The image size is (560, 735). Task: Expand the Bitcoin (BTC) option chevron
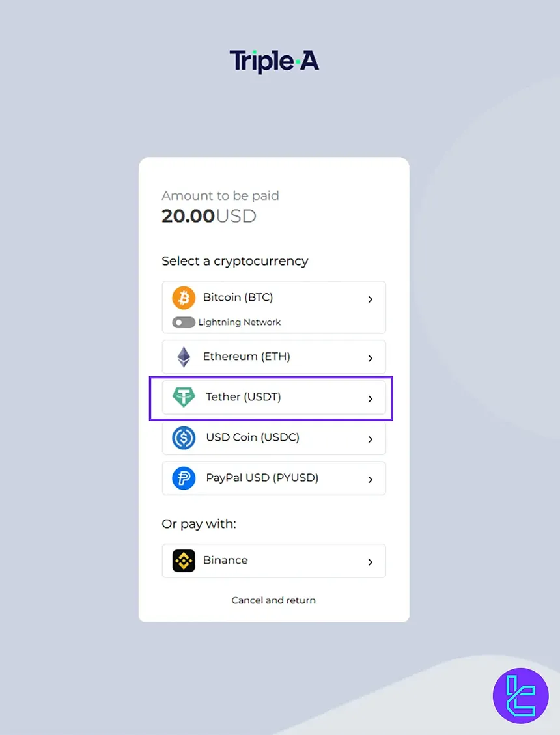pos(370,299)
